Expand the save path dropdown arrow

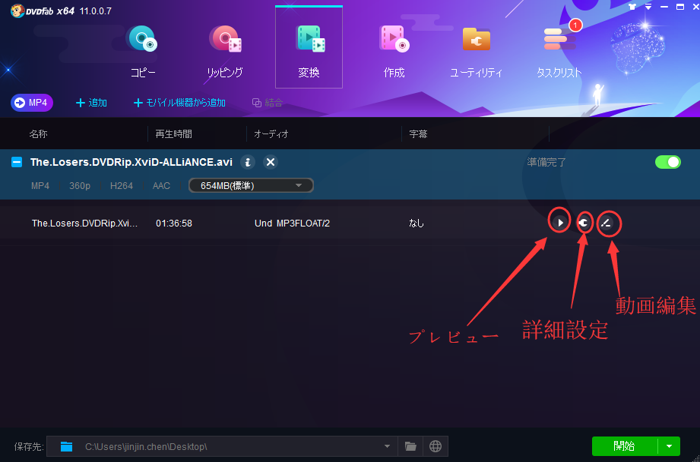[x=387, y=446]
